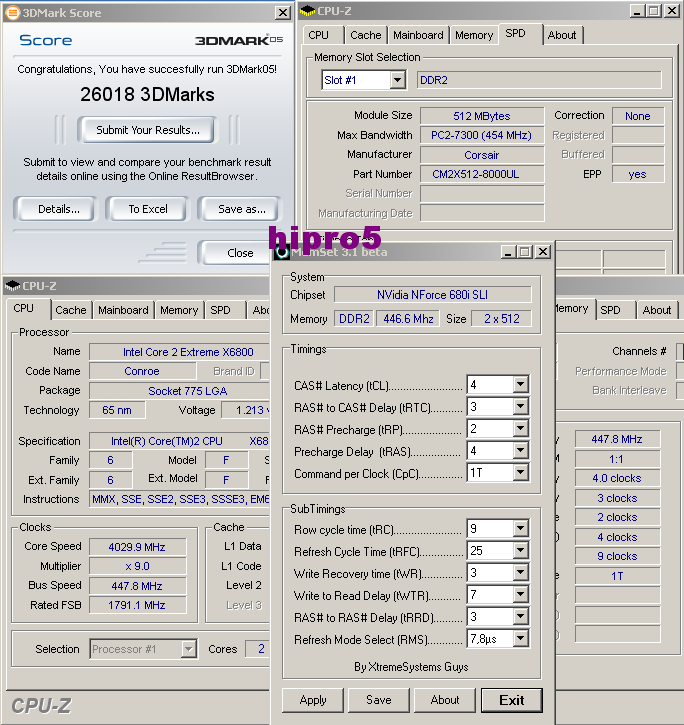Minimize the MemSet 3.1 beta window
The image size is (684, 725).
508,252
